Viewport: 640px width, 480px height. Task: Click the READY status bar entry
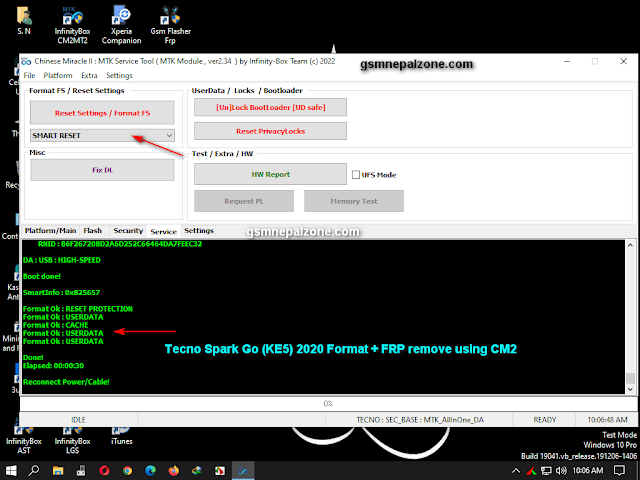544,420
